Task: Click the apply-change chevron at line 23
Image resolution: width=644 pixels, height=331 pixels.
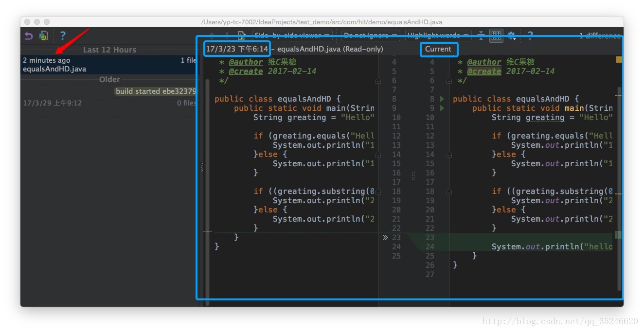Action: [385, 238]
